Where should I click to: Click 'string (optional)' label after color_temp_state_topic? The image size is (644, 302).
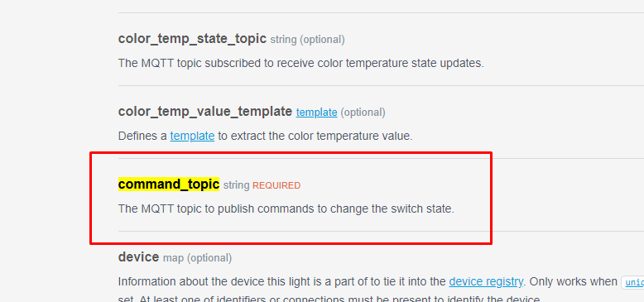307,40
